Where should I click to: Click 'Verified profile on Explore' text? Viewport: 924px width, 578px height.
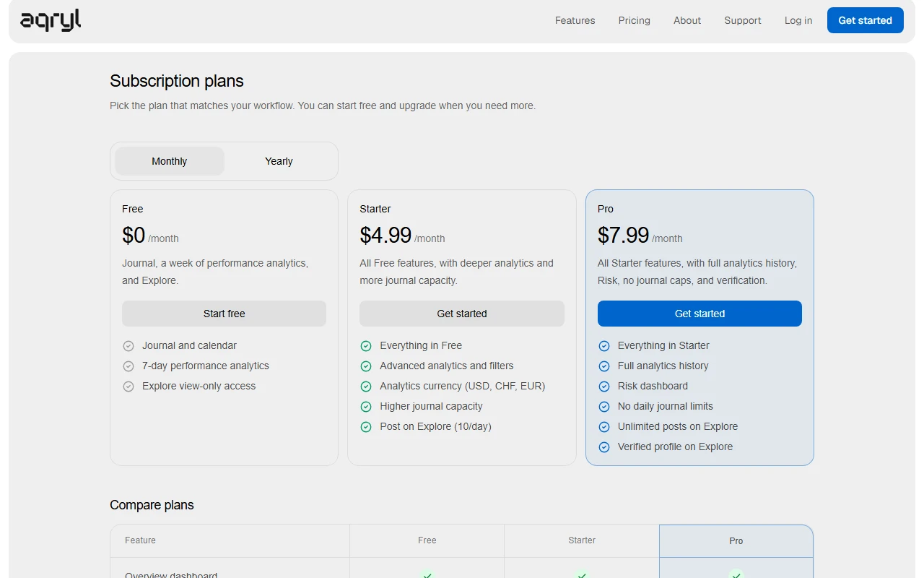pyautogui.click(x=675, y=447)
